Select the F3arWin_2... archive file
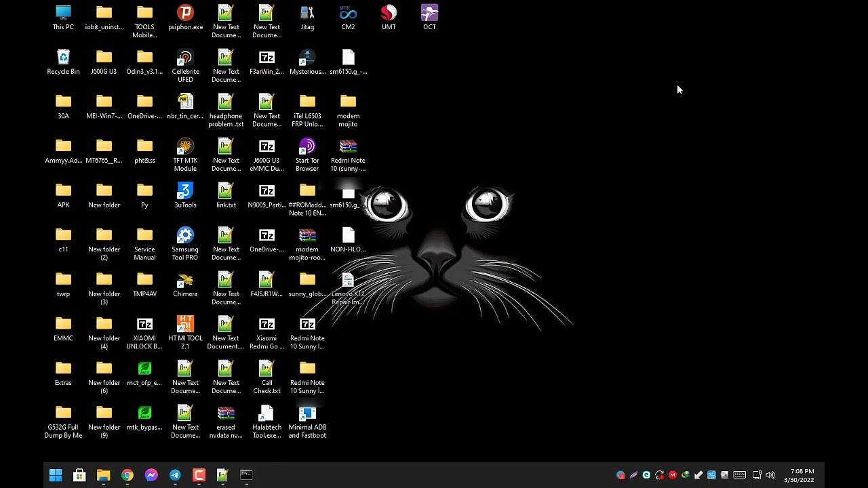868x488 pixels. tap(267, 62)
